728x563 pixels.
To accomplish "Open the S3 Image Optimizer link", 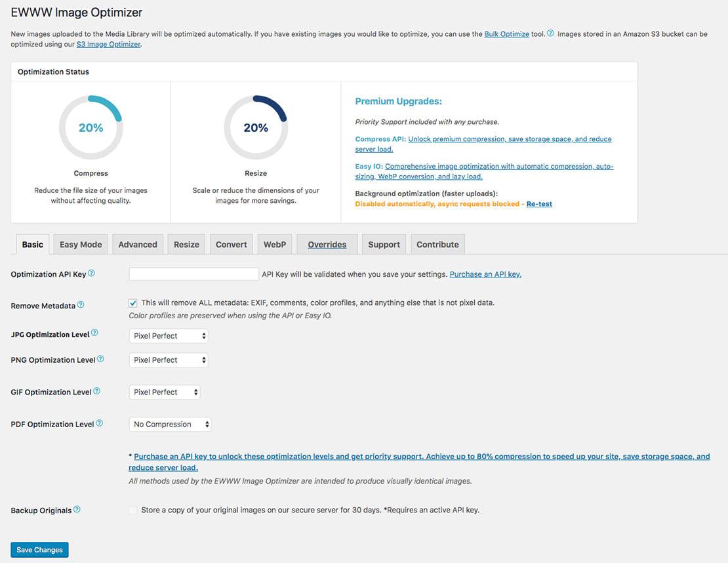I will (109, 44).
